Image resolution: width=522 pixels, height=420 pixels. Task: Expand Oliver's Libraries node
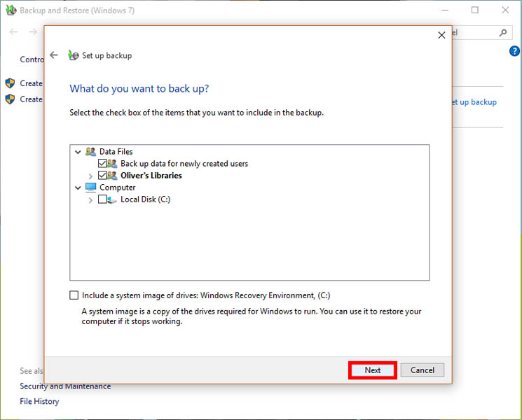[90, 176]
